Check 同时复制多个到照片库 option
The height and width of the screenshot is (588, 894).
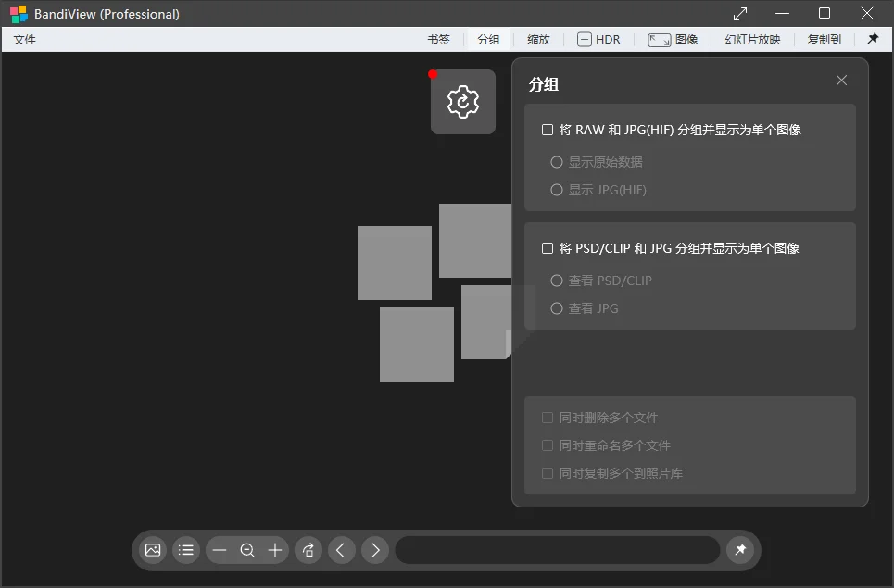(x=548, y=473)
